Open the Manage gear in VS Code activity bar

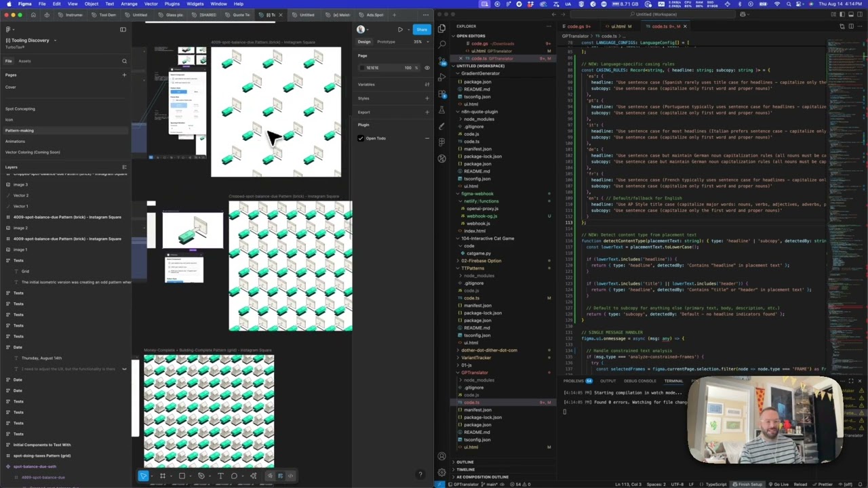click(x=441, y=472)
